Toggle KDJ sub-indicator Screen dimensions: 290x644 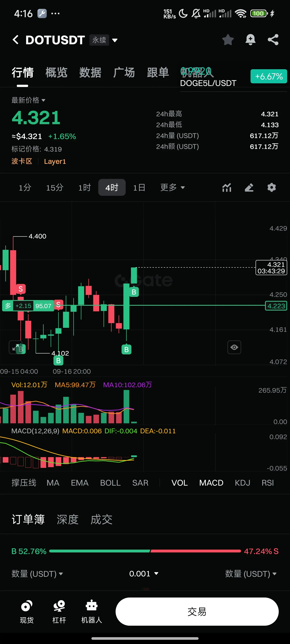pos(242,483)
